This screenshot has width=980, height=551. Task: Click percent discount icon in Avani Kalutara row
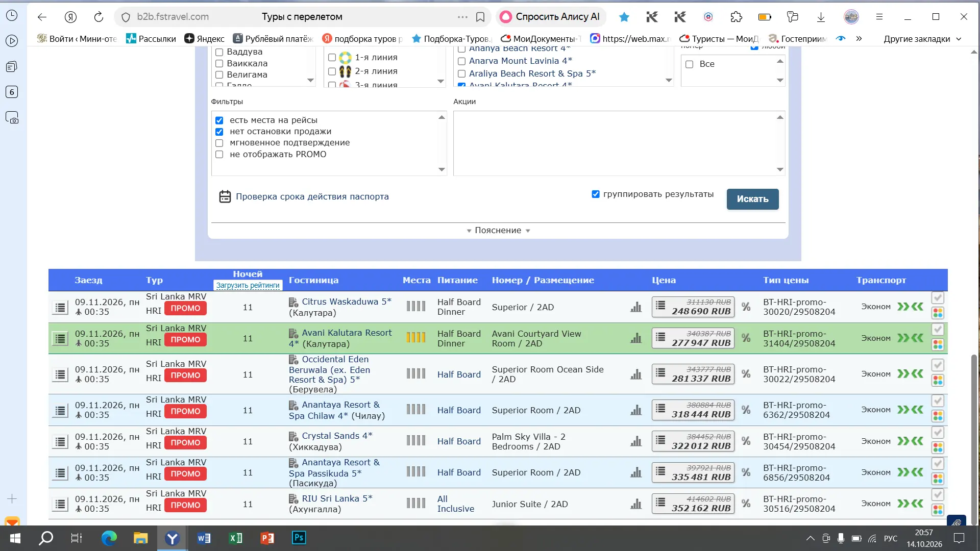tap(746, 338)
